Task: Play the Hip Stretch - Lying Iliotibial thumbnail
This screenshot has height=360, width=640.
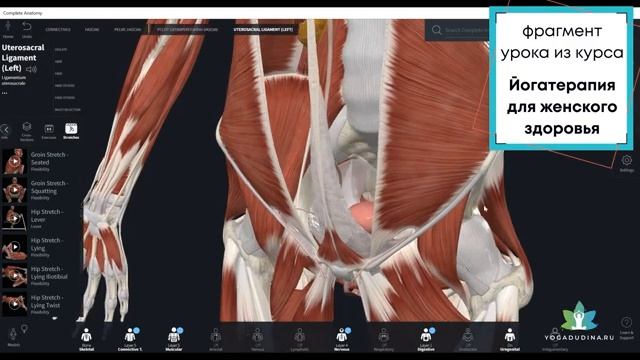Action: 15,276
